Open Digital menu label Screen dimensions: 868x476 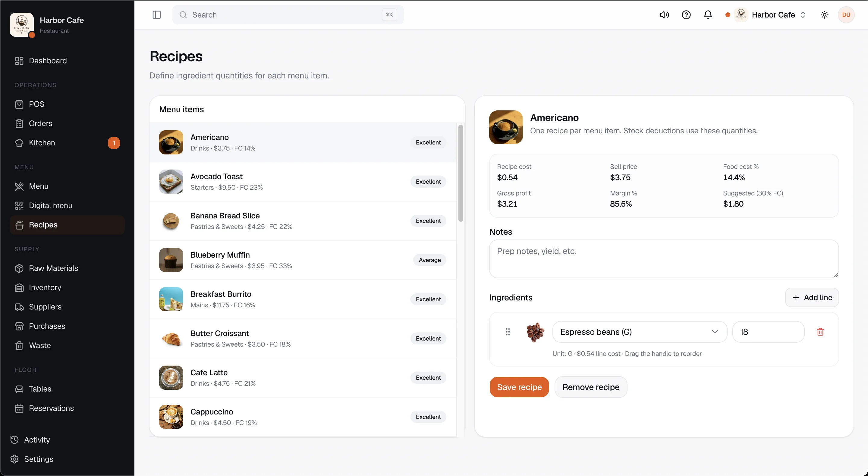pyautogui.click(x=51, y=205)
